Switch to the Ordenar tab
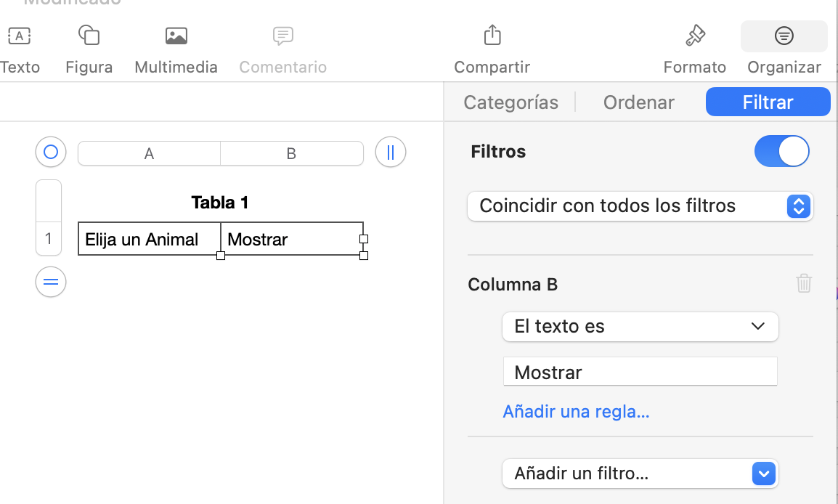838x504 pixels. [638, 102]
